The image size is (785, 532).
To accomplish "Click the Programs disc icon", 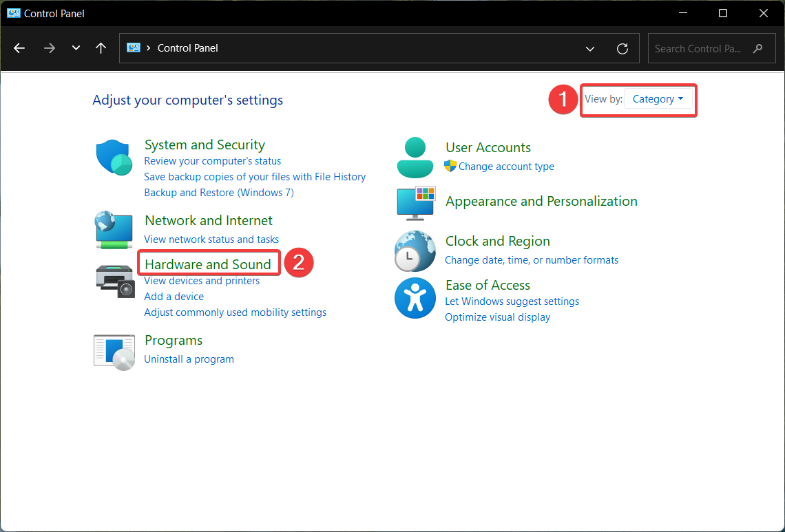I will coord(114,351).
